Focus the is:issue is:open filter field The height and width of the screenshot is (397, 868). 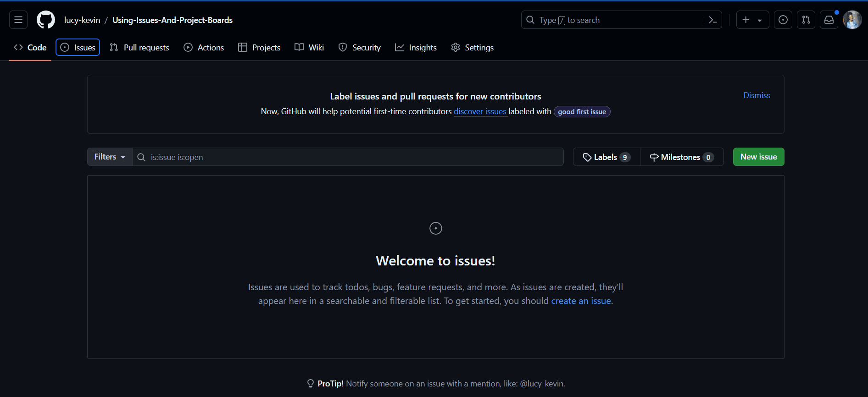(x=348, y=157)
